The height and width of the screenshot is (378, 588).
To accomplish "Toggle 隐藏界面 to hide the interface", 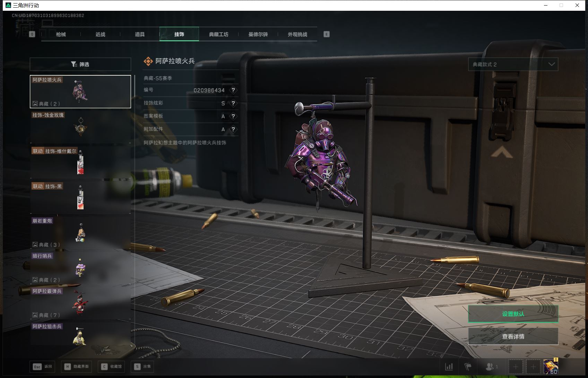I will pyautogui.click(x=77, y=367).
